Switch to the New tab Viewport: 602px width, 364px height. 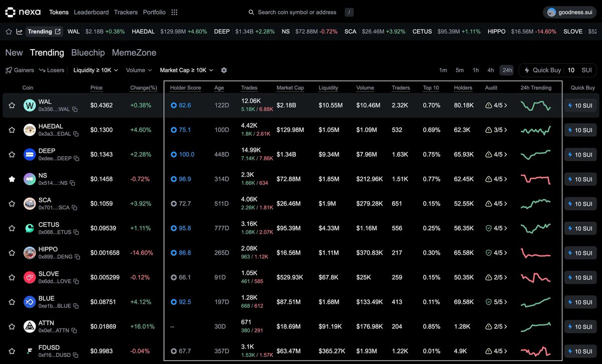click(x=14, y=53)
